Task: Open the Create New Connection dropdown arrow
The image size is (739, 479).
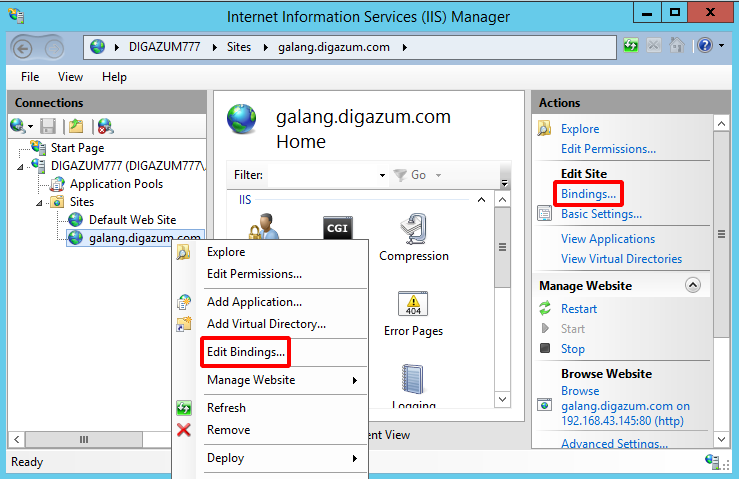Action: click(31, 126)
